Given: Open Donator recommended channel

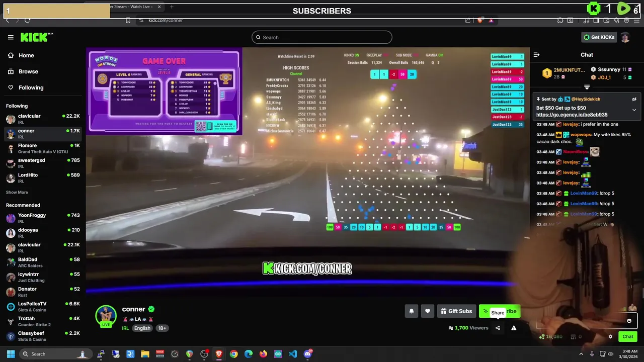Looking at the screenshot, I should coord(43,292).
